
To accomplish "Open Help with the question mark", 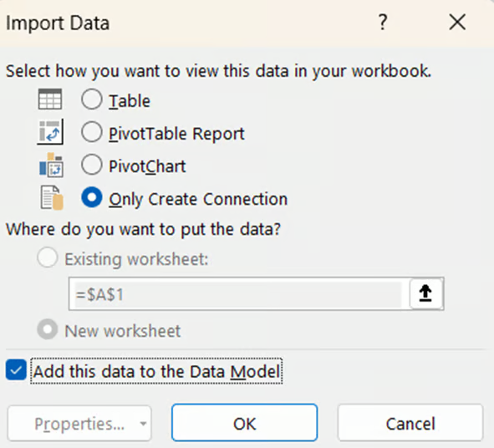I will (x=383, y=22).
